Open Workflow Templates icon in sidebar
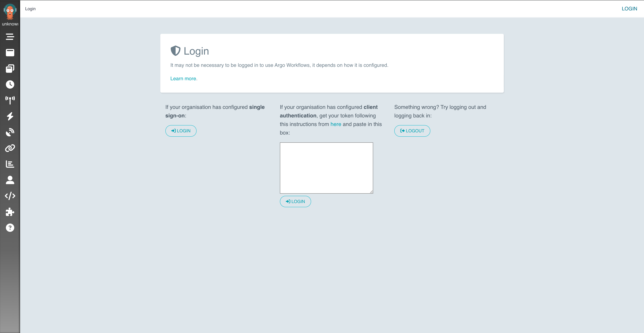Screen dimensions: 644x333 point(10,69)
